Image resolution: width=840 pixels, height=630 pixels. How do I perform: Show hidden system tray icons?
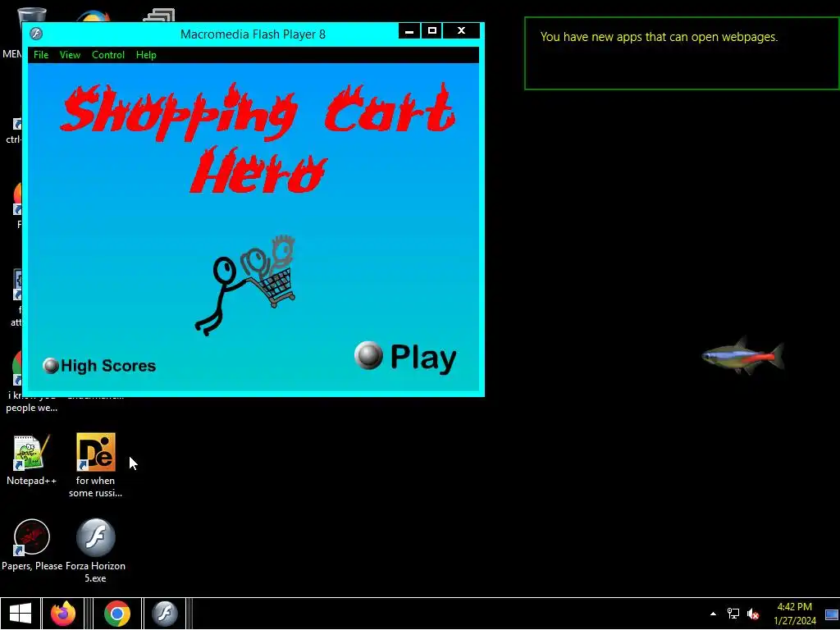(713, 614)
